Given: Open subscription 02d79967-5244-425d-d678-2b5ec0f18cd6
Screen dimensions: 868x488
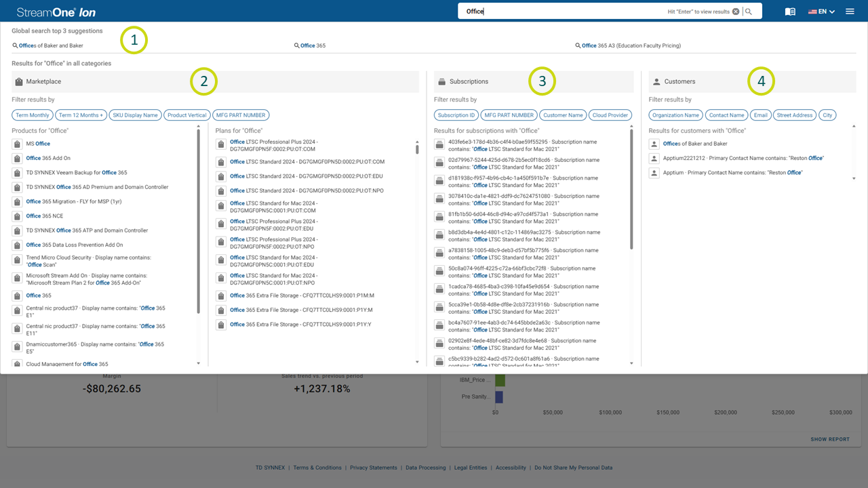Looking at the screenshot, I should tap(524, 163).
